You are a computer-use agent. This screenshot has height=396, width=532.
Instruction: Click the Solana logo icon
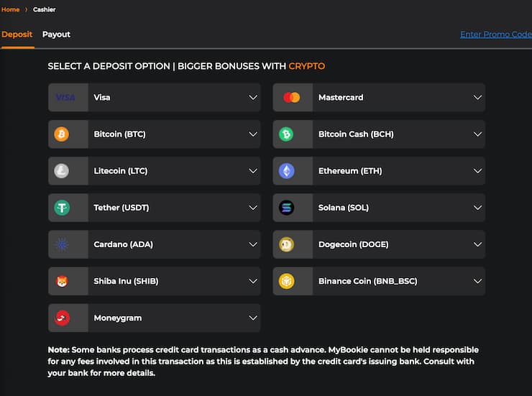286,208
